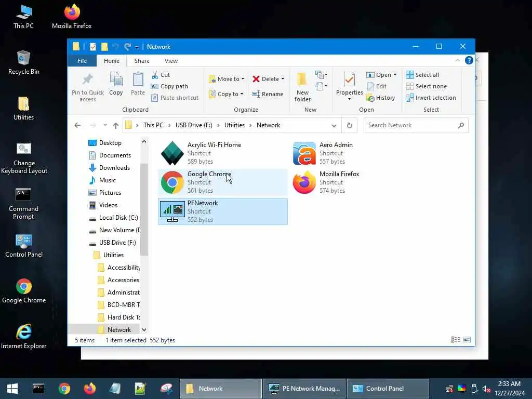The height and width of the screenshot is (399, 532).
Task: Open Downloads in navigation pane
Action: tap(109, 168)
